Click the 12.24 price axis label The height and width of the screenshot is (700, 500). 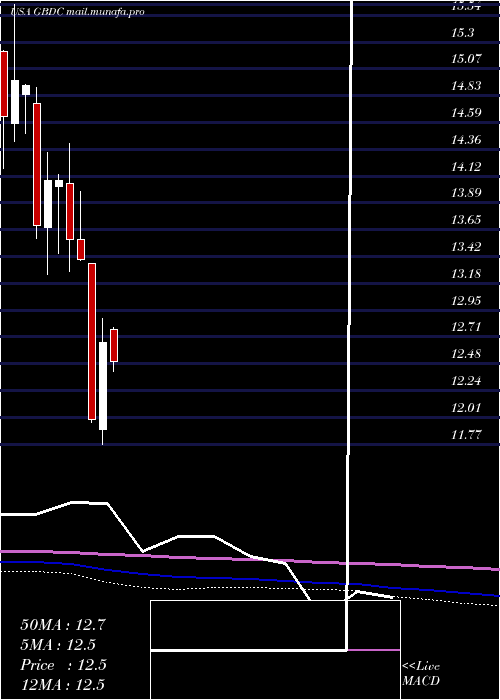coord(466,380)
